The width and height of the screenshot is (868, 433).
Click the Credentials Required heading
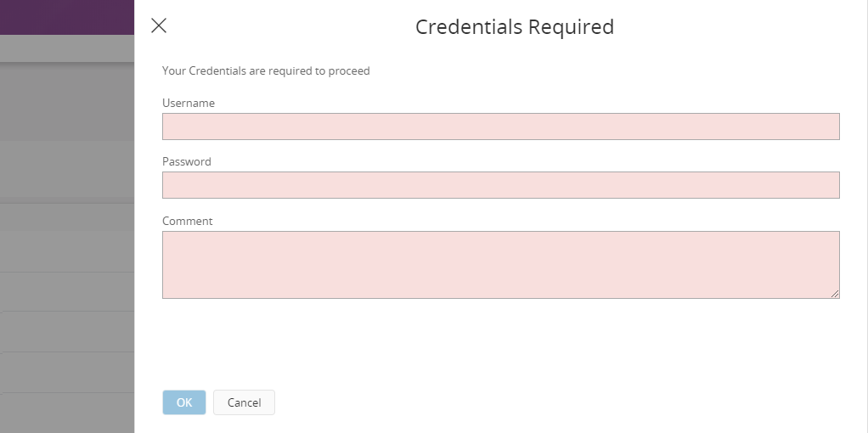tap(514, 26)
